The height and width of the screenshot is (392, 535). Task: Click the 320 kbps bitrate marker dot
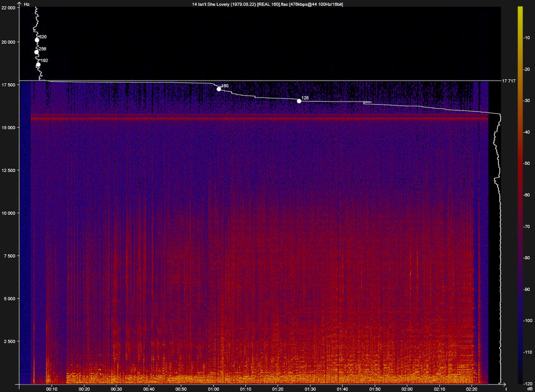tap(37, 40)
